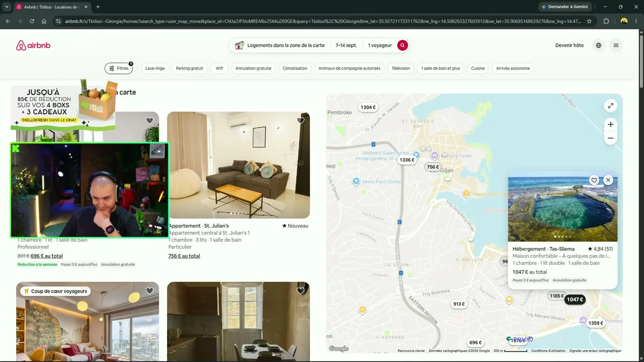
Task: Toggle the Annulation gratuite filter chip
Action: coord(253,68)
